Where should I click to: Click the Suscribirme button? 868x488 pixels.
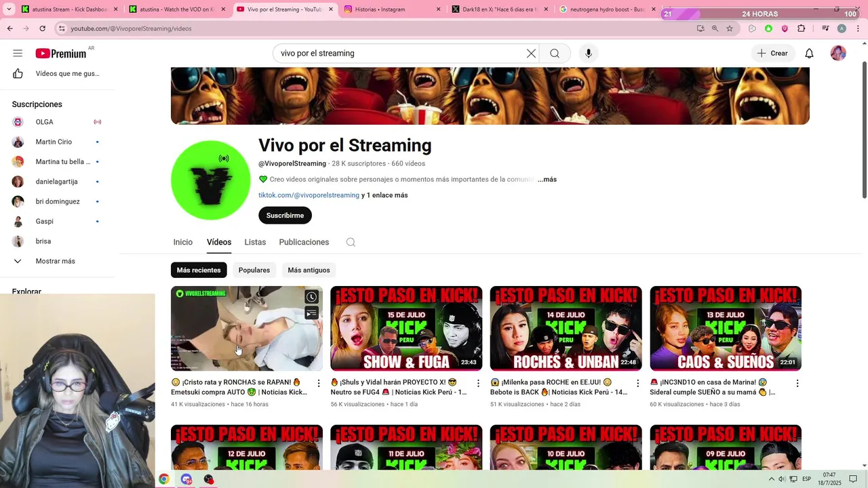[285, 216]
